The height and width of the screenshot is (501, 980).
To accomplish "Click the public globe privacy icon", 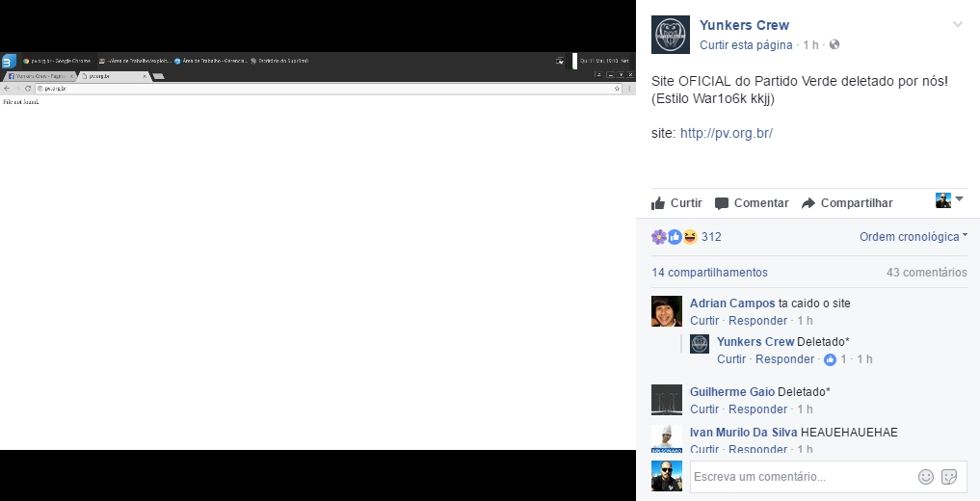I will (834, 45).
